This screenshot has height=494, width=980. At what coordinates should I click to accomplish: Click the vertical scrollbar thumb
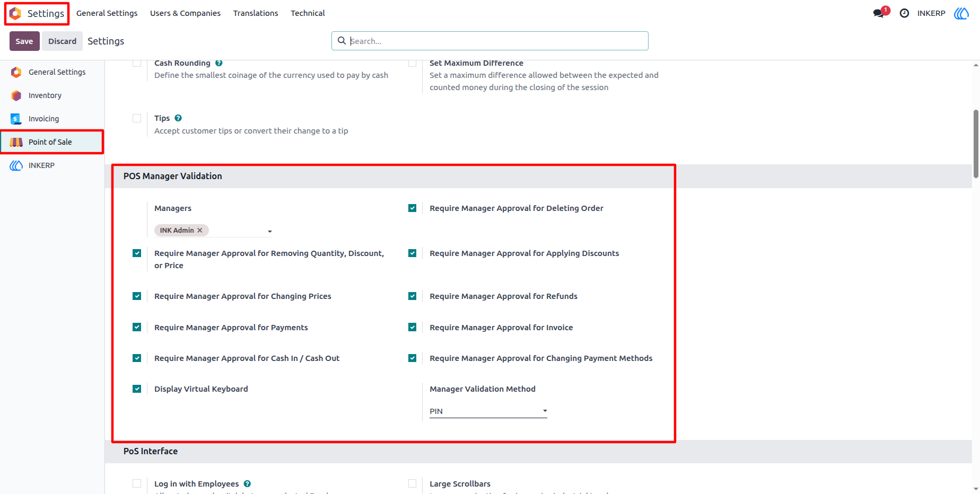coord(976,144)
